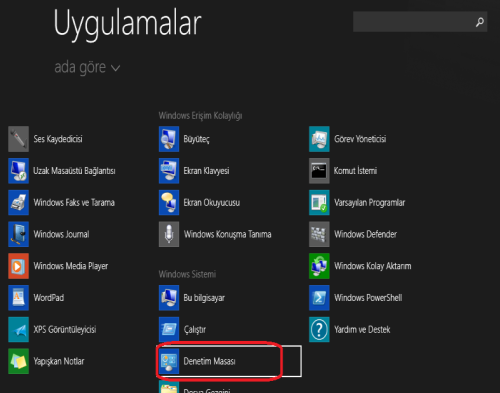Click the Windows Journal icon
Viewport: 500px width, 393px height.
tap(18, 234)
